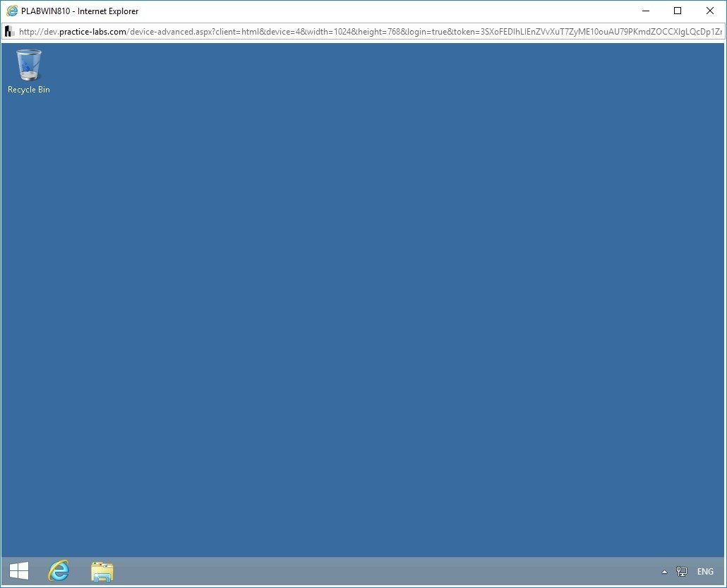This screenshot has width=727, height=588.
Task: Open the ENG language input indicator
Action: (704, 571)
